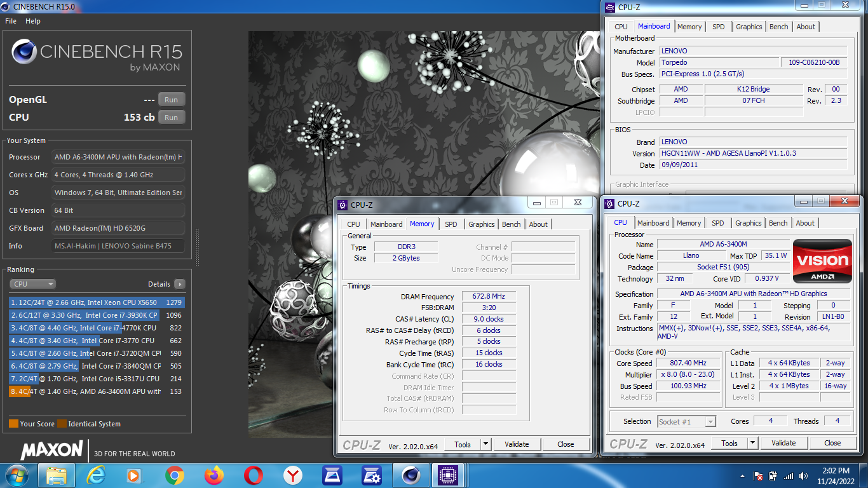The height and width of the screenshot is (488, 868).
Task: Select the Core i5-3317U ranking row
Action: pyautogui.click(x=96, y=379)
